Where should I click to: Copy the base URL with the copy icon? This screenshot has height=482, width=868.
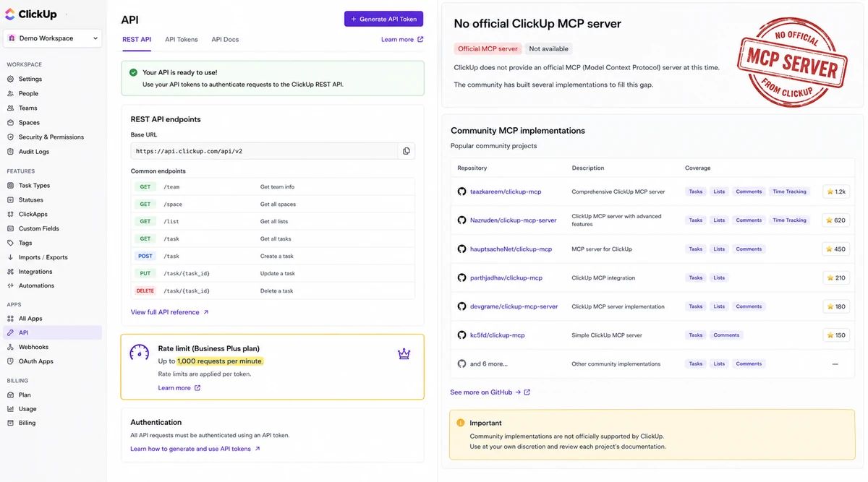click(407, 151)
